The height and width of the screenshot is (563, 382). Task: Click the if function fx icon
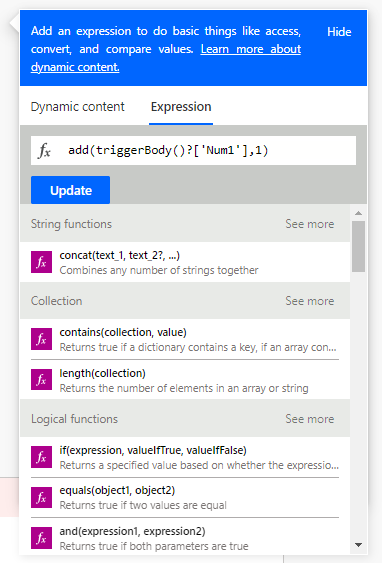coord(41,457)
